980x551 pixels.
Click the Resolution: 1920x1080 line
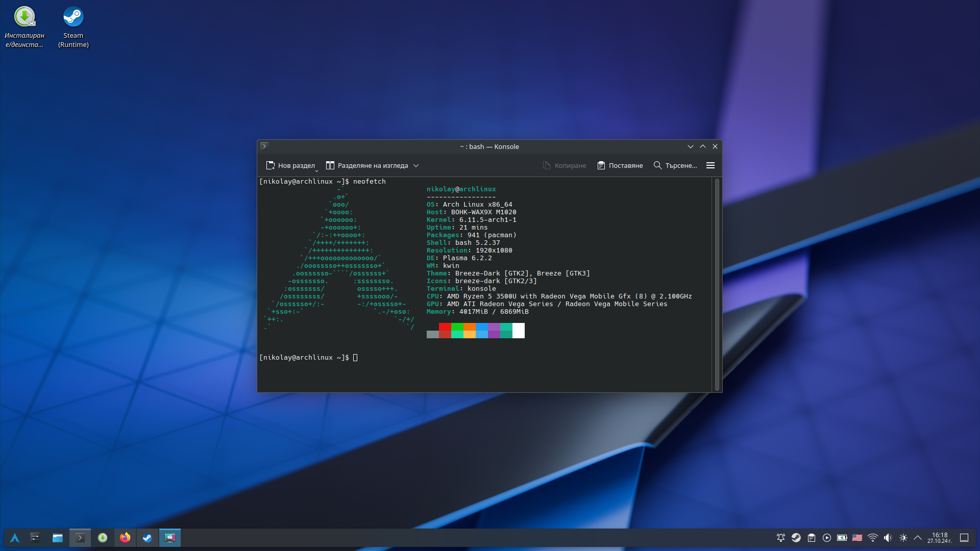(x=470, y=251)
